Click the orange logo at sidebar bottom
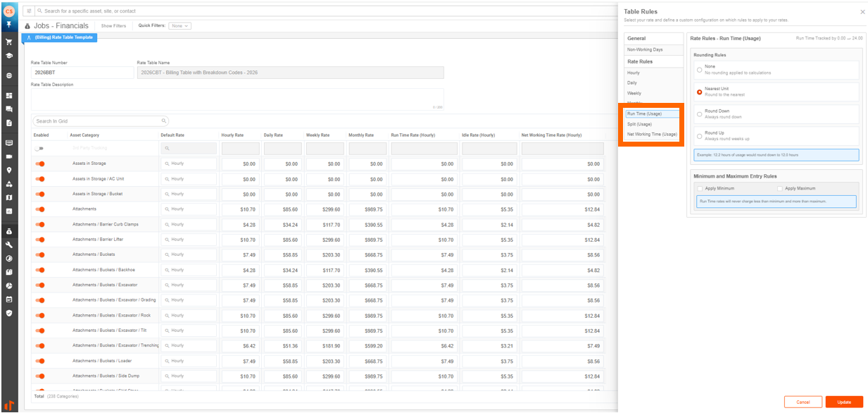 9,405
